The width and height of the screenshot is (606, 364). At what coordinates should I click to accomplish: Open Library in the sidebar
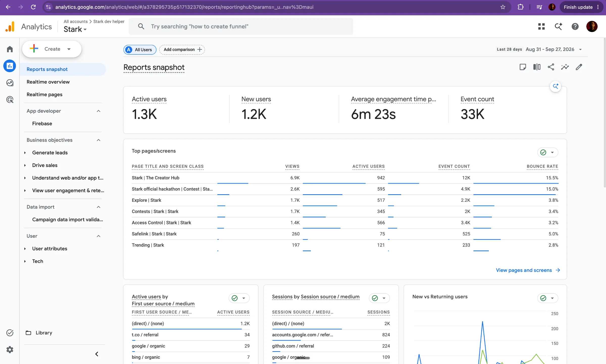click(x=39, y=333)
